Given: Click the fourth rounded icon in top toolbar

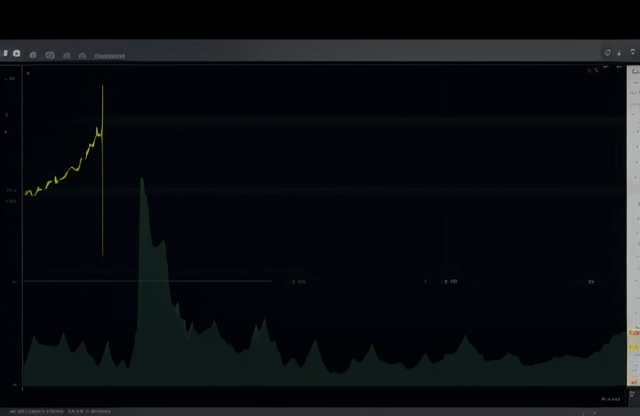Looking at the screenshot, I should tap(50, 55).
